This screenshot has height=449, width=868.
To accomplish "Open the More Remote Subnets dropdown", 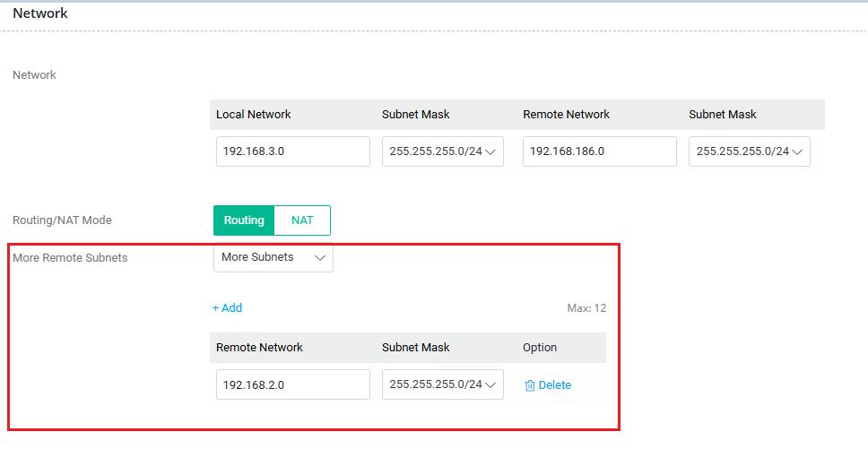I will click(x=273, y=258).
